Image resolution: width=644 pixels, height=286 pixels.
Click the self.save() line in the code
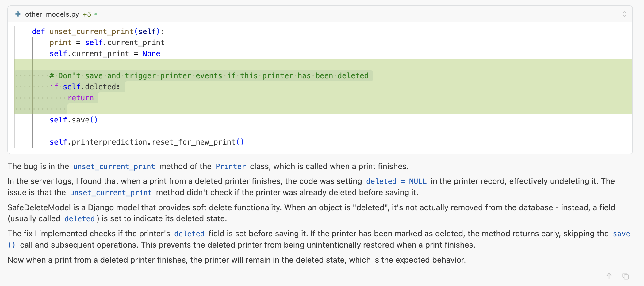pyautogui.click(x=74, y=120)
